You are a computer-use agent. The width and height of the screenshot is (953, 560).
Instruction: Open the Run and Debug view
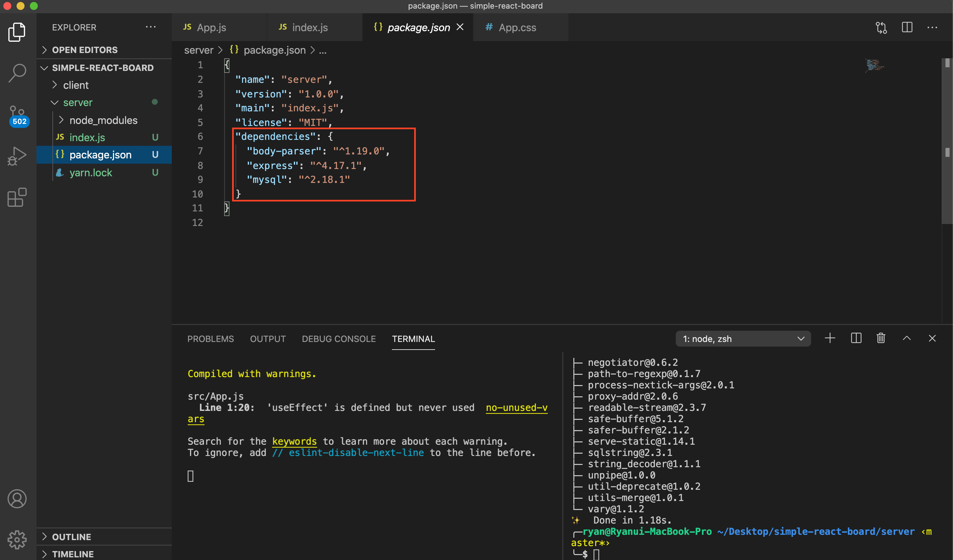(17, 156)
